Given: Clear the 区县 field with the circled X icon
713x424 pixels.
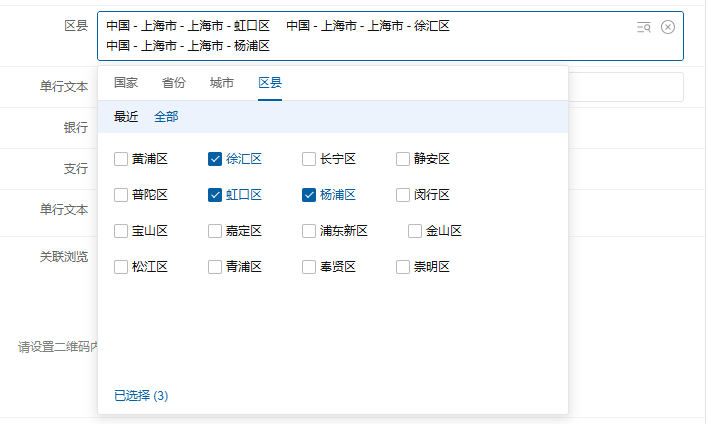Looking at the screenshot, I should tap(668, 27).
